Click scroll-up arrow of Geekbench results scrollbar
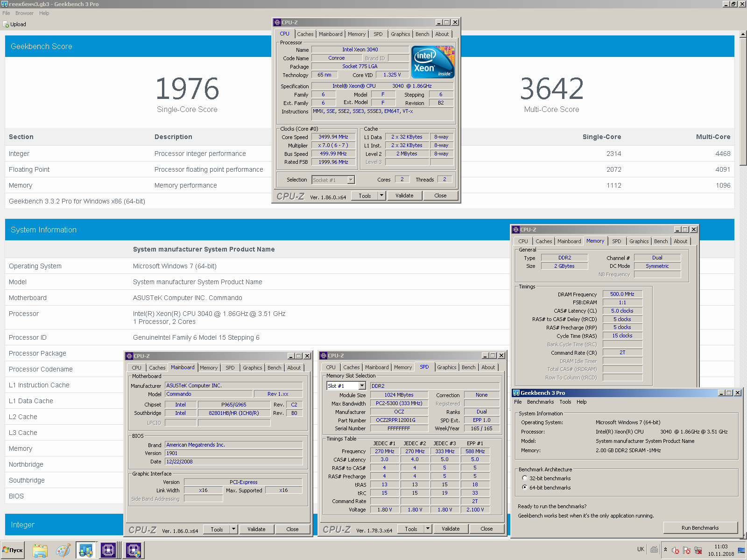The image size is (747, 560). coord(743,35)
